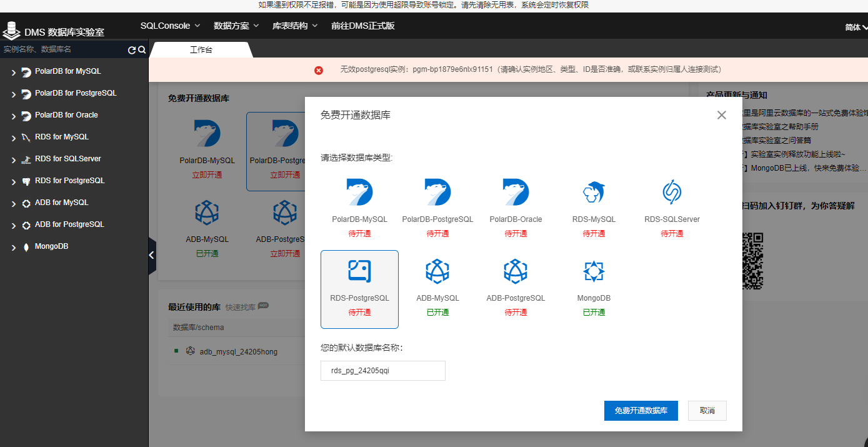Select PolarDB-Oracle icon in dialog
Image resolution: width=868 pixels, height=447 pixels.
(516, 192)
